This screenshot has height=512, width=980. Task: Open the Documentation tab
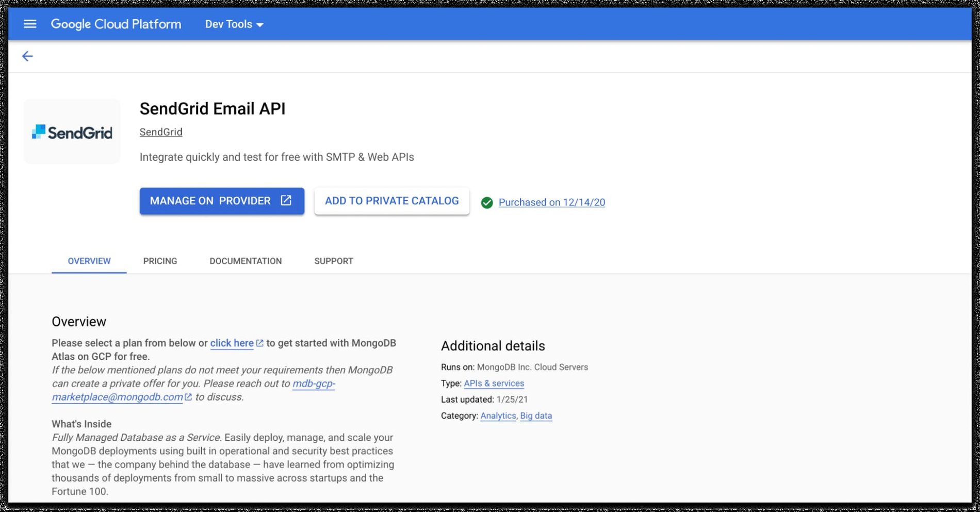(246, 261)
